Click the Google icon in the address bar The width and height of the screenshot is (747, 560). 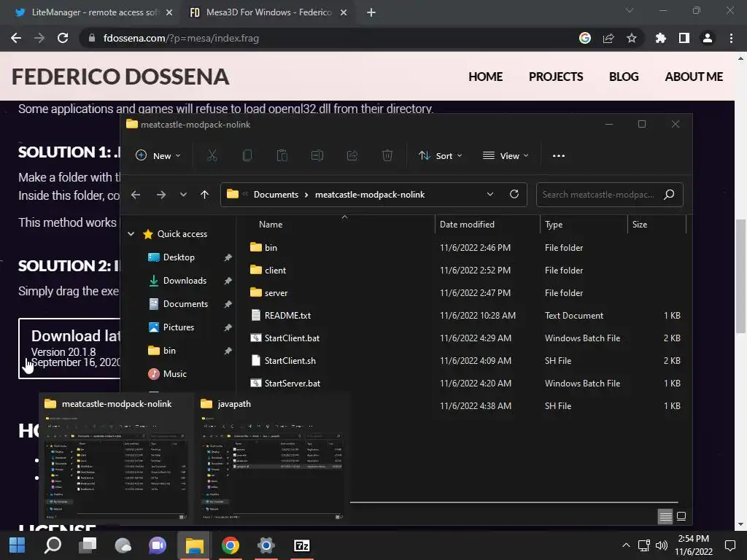(x=585, y=38)
